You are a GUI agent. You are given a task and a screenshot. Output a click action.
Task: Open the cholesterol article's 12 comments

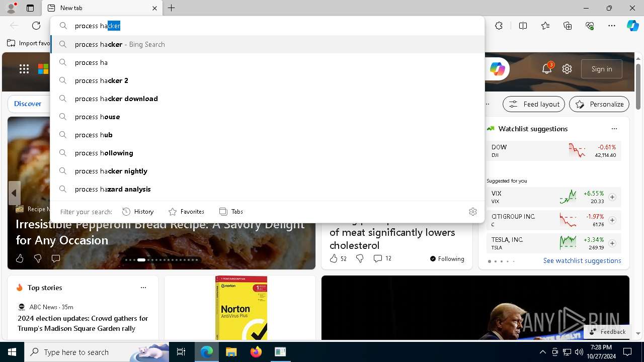(382, 258)
